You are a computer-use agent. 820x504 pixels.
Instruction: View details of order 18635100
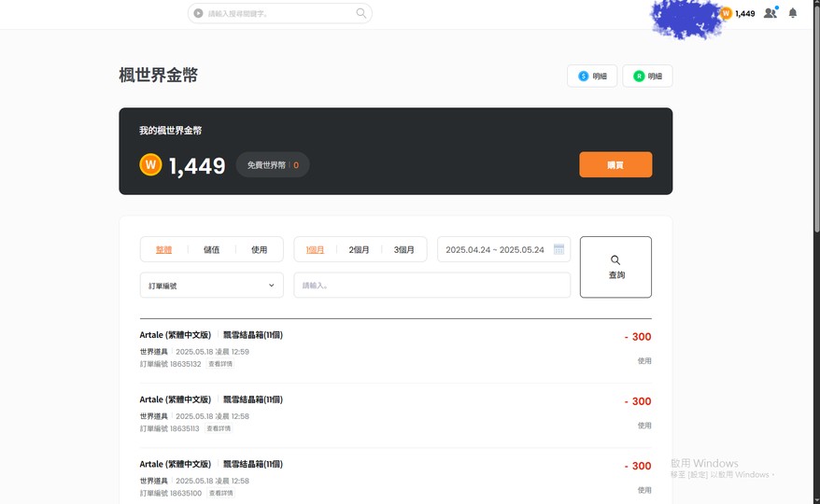point(220,493)
